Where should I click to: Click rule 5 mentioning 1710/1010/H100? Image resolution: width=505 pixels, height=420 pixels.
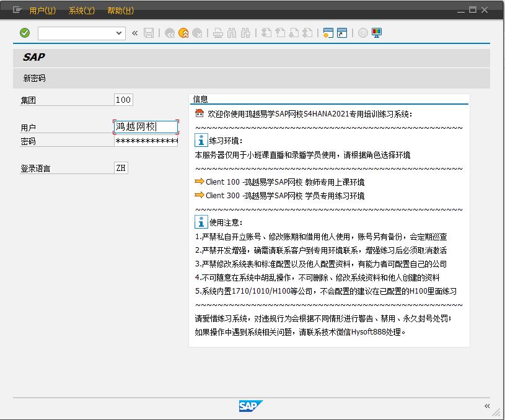coord(325,291)
